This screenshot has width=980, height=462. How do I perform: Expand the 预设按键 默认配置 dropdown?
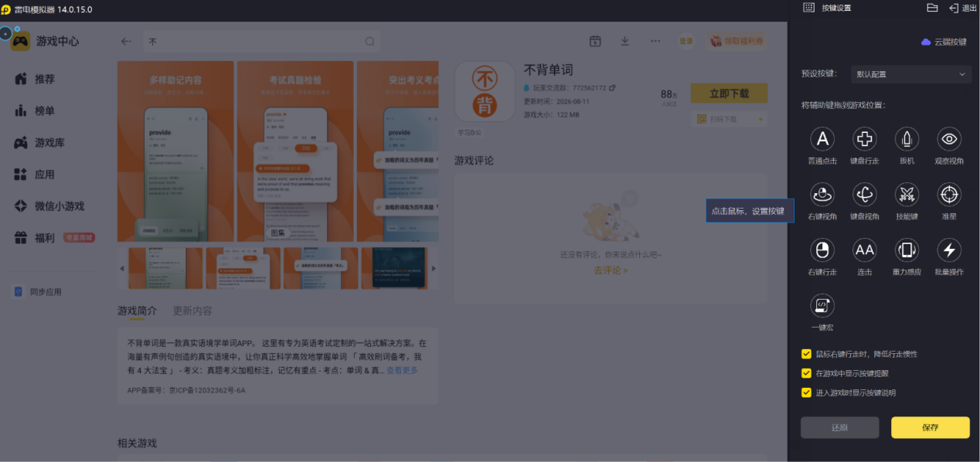(x=911, y=74)
